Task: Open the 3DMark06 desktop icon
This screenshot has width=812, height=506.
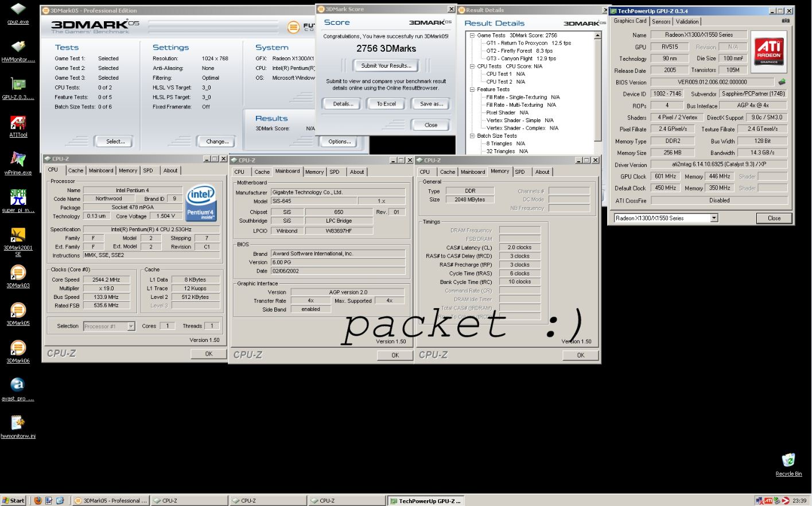Action: (x=18, y=348)
